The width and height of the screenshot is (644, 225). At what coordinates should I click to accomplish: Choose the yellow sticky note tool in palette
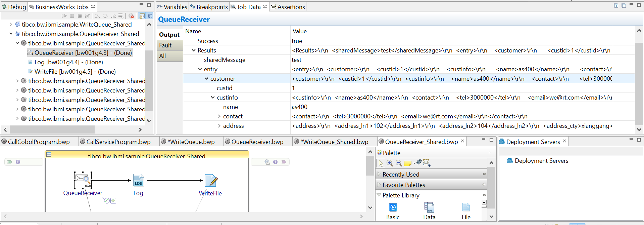[x=407, y=163]
